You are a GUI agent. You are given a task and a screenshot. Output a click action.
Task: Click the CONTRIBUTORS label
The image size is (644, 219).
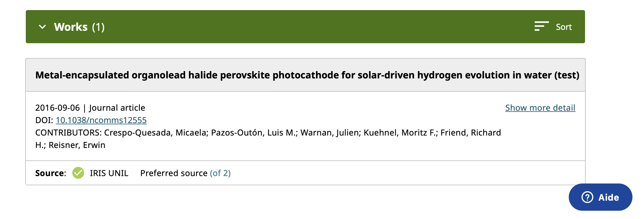pos(68,133)
